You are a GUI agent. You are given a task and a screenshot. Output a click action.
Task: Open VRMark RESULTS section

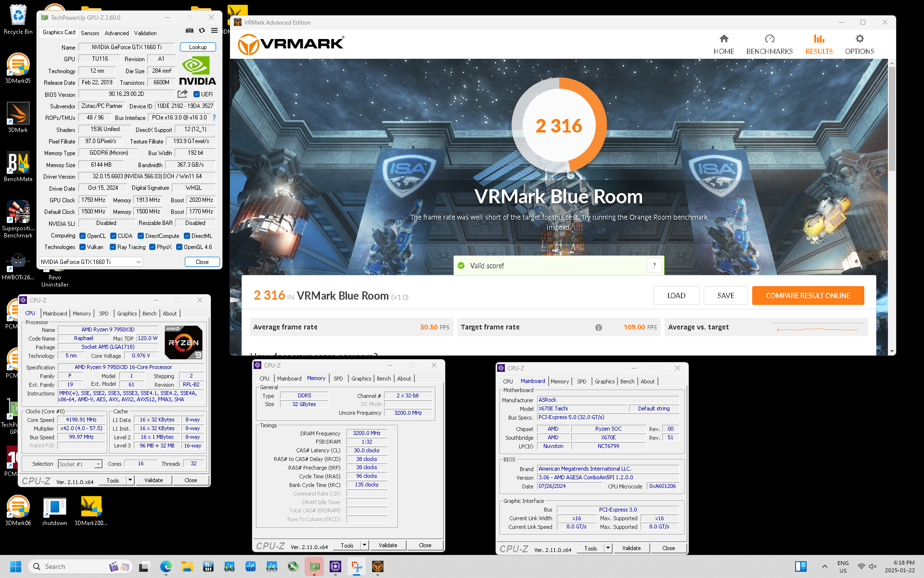tap(819, 45)
